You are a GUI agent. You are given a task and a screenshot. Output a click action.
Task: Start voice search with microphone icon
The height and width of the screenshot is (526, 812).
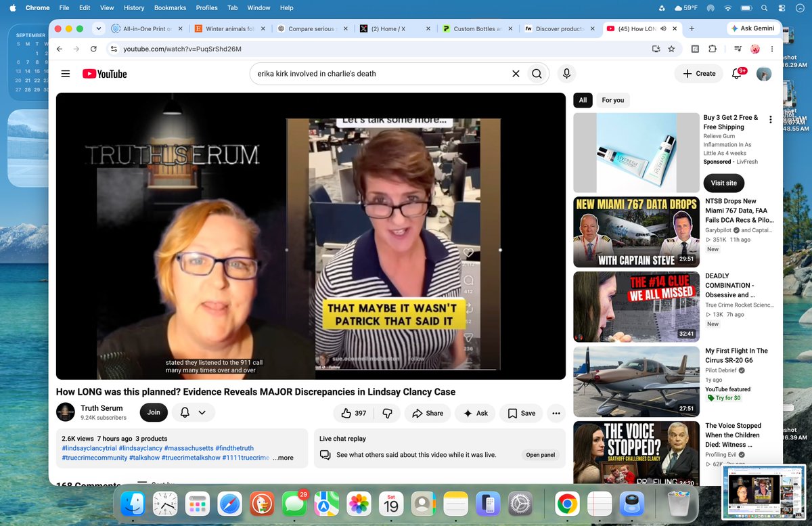pyautogui.click(x=566, y=74)
